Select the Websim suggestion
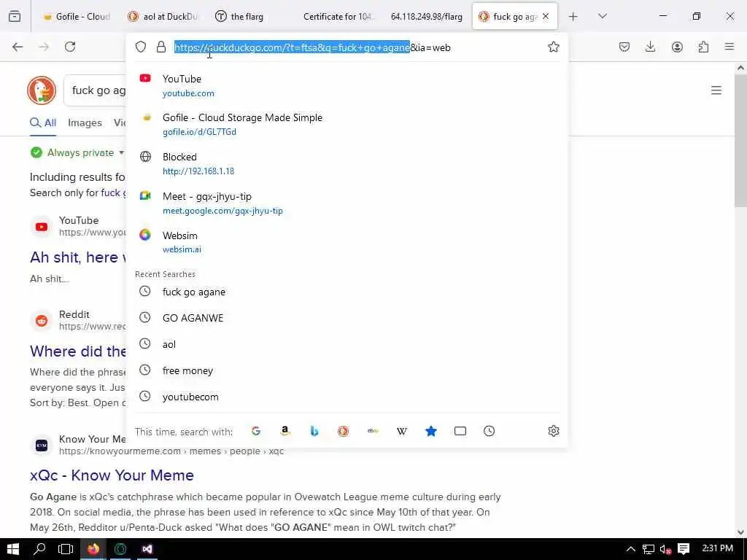 click(x=348, y=242)
